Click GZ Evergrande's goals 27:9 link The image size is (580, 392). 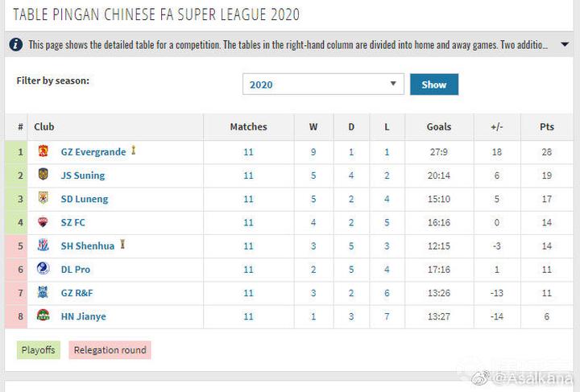click(x=439, y=152)
